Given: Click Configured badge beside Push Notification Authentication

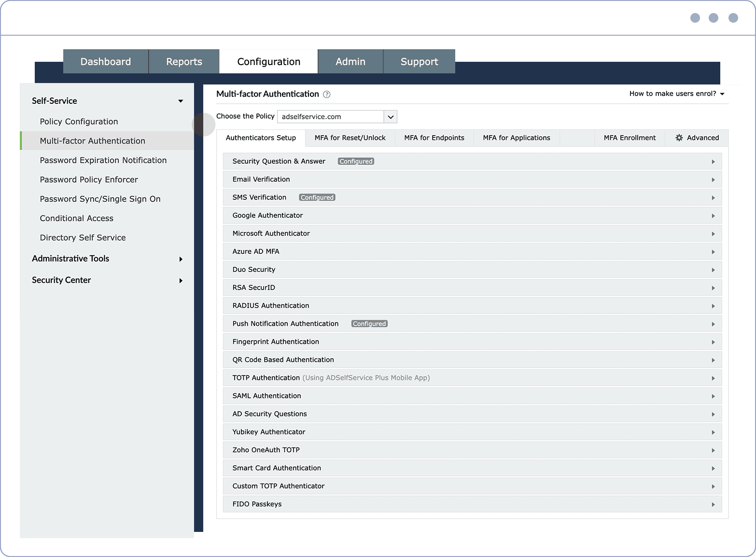Looking at the screenshot, I should tap(369, 324).
